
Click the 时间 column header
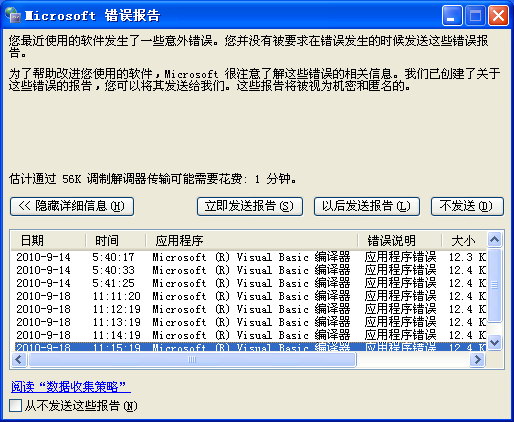click(116, 240)
